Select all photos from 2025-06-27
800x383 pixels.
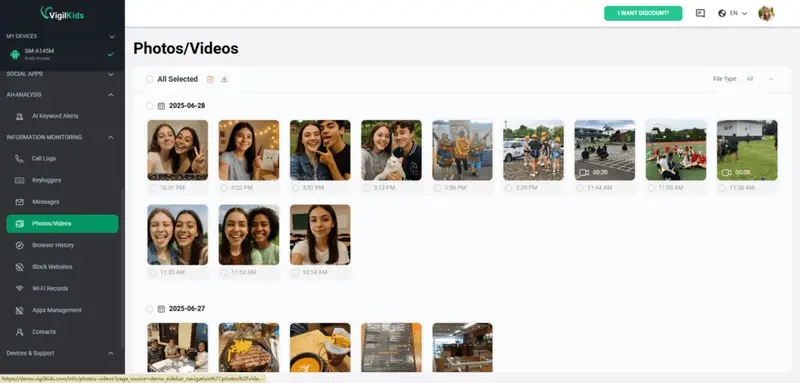pos(149,309)
